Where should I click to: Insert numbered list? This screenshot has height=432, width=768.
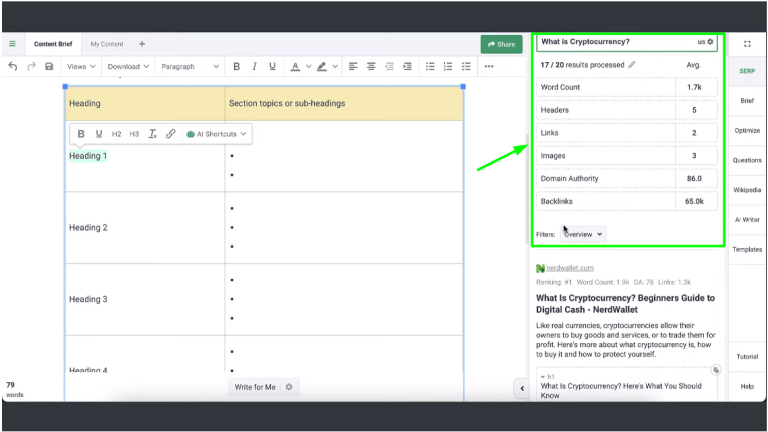point(448,66)
